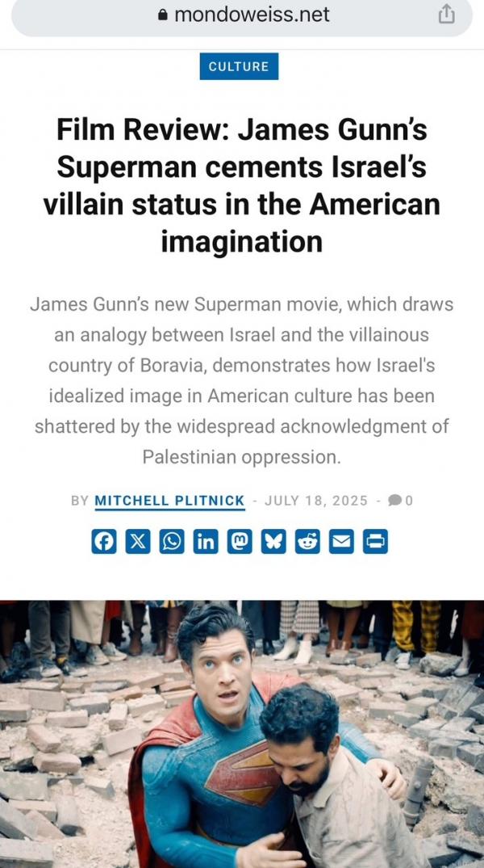Tap the Superman hero image

pos(242,734)
